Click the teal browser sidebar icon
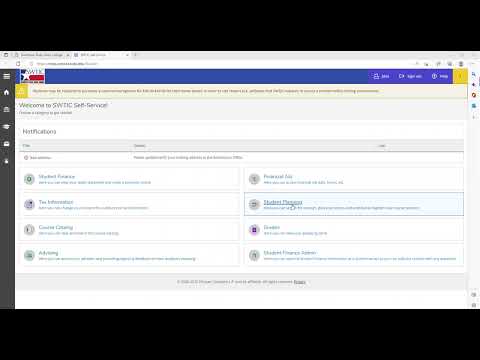 474,106
